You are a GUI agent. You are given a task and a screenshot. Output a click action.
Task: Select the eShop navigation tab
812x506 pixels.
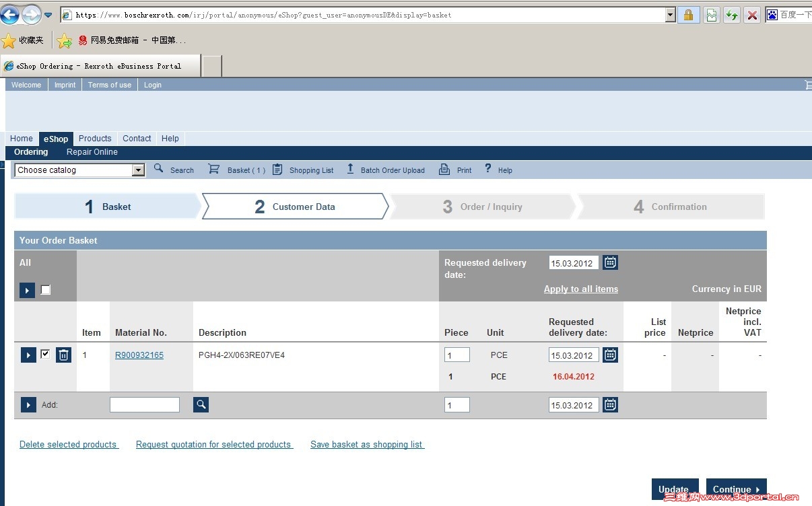pyautogui.click(x=56, y=139)
